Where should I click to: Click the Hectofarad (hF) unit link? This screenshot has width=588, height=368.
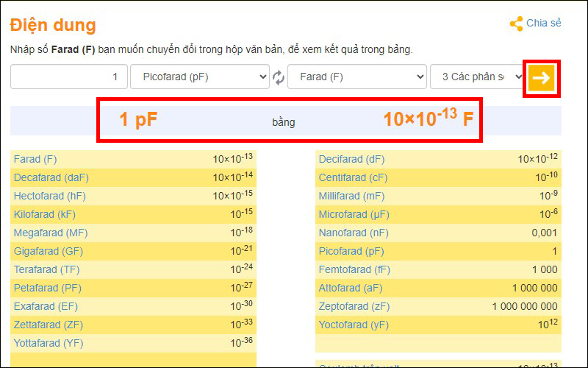(x=50, y=196)
